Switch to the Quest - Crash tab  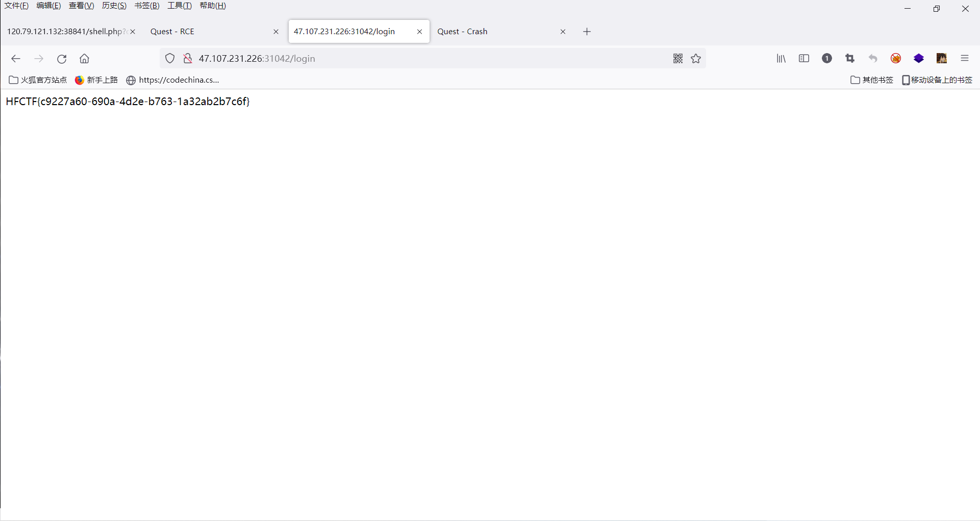click(502, 32)
